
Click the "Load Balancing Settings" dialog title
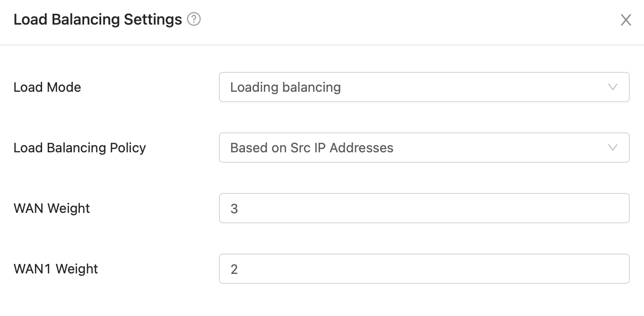98,20
